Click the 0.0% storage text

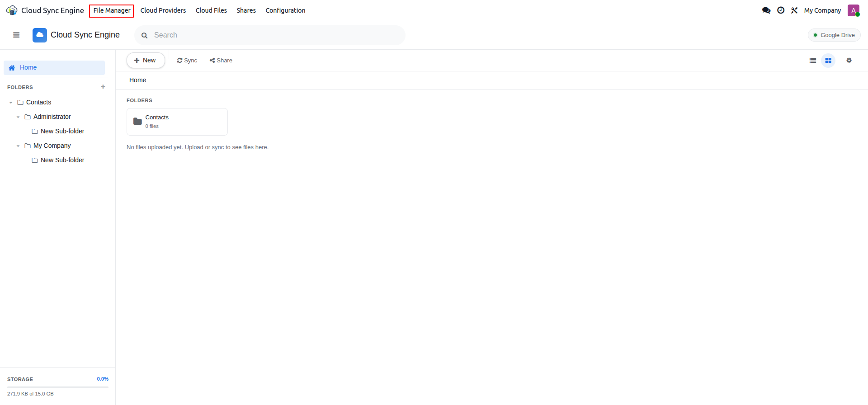(103, 379)
